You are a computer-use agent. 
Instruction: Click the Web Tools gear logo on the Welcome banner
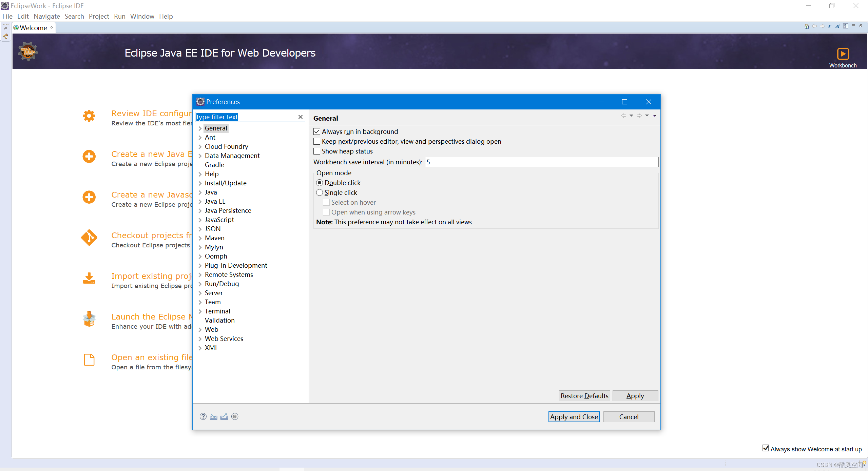click(x=28, y=52)
